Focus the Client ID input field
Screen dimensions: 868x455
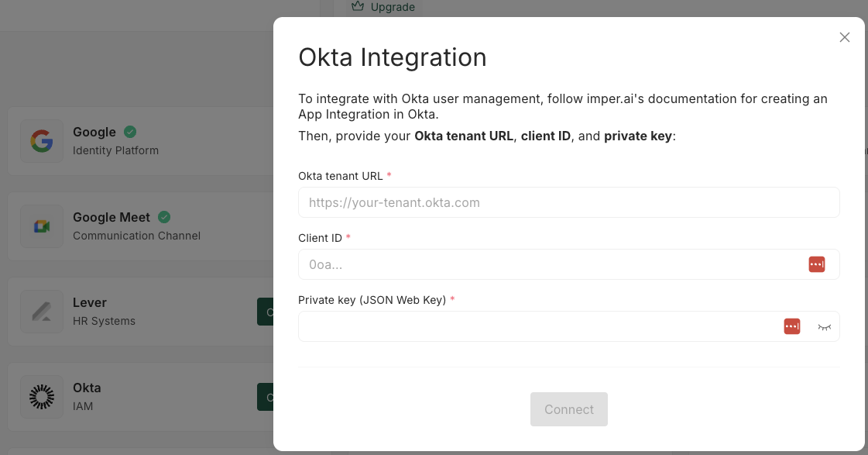click(568, 264)
